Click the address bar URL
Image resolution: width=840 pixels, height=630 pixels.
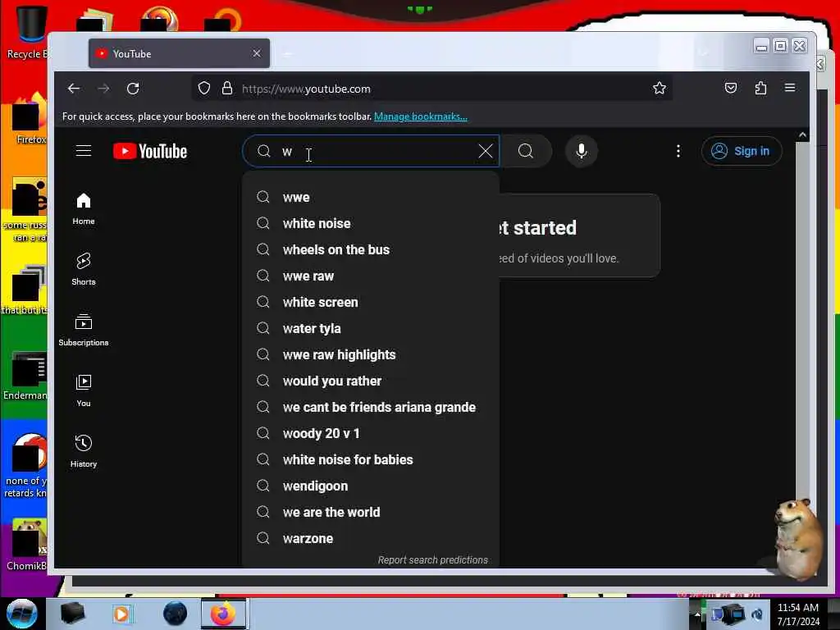(306, 89)
